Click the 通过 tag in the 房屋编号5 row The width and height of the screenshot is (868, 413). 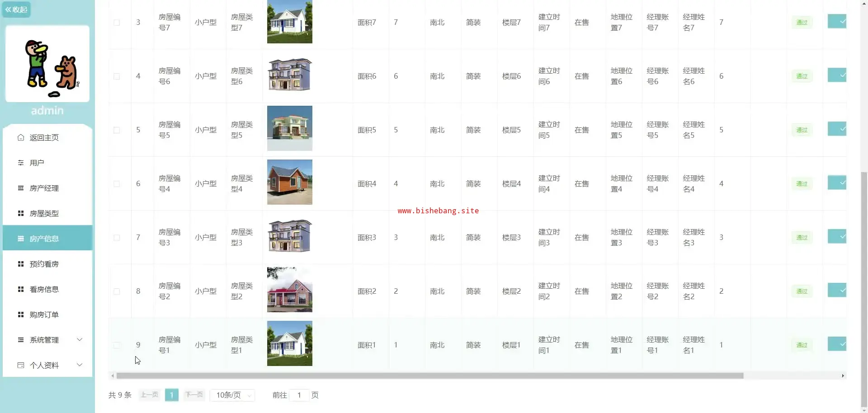tap(802, 130)
